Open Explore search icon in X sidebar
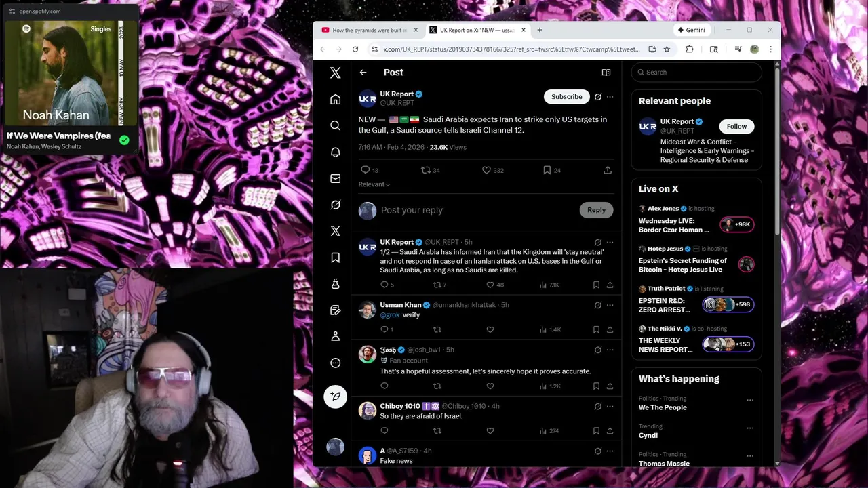This screenshot has width=868, height=488. coord(335,125)
